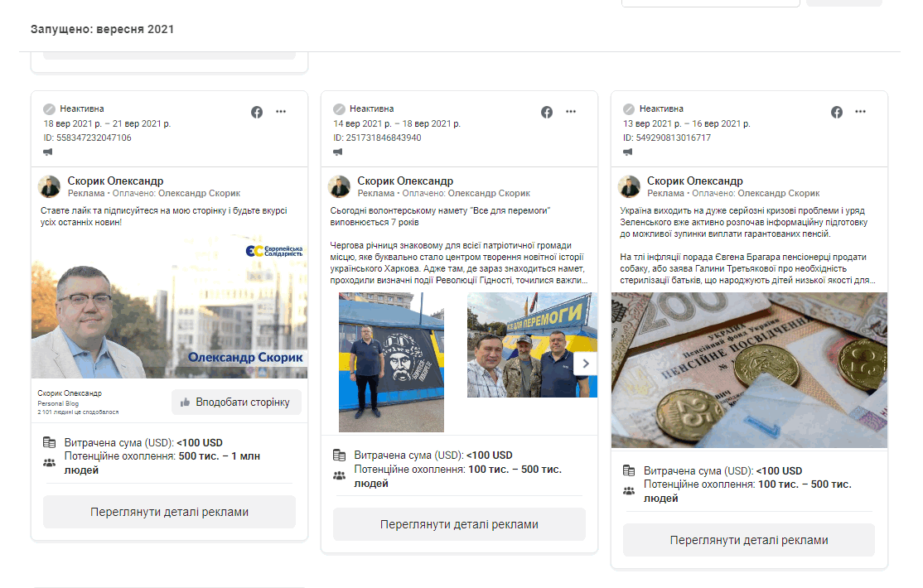923x588 pixels.
Task: Open the coins and banknotes ad image
Action: click(749, 370)
